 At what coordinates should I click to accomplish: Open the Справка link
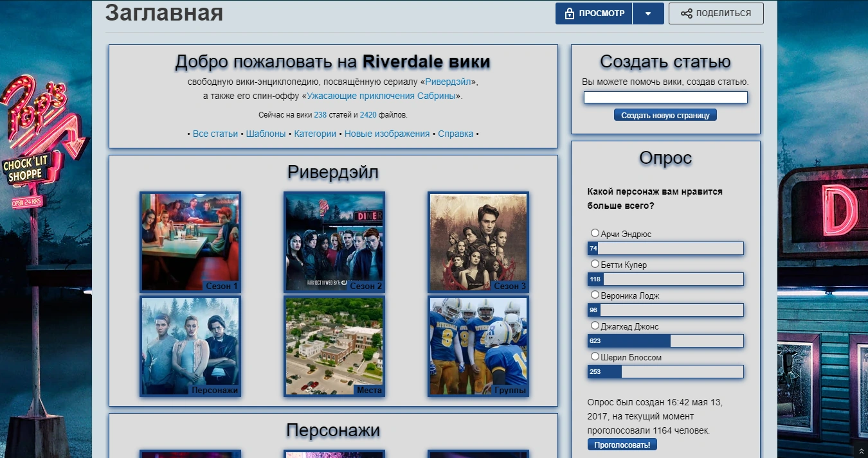[455, 134]
